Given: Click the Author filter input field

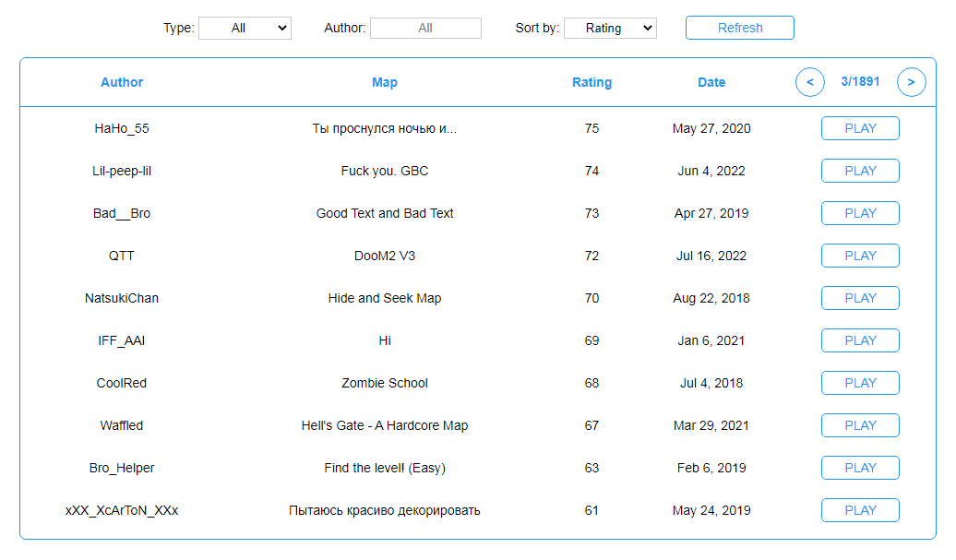Looking at the screenshot, I should coord(425,29).
